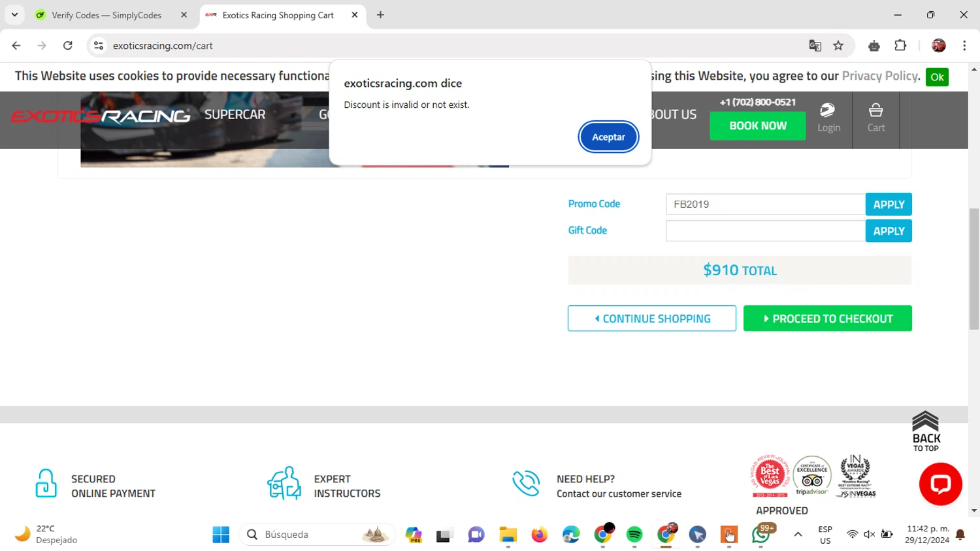
Task: Open a new browser tab
Action: click(380, 15)
